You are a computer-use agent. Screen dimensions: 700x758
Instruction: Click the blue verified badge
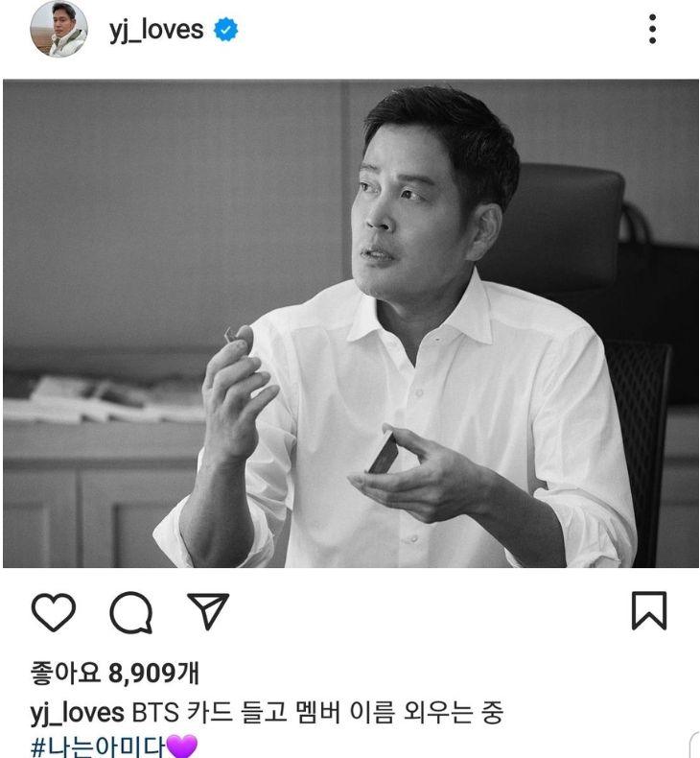click(225, 30)
